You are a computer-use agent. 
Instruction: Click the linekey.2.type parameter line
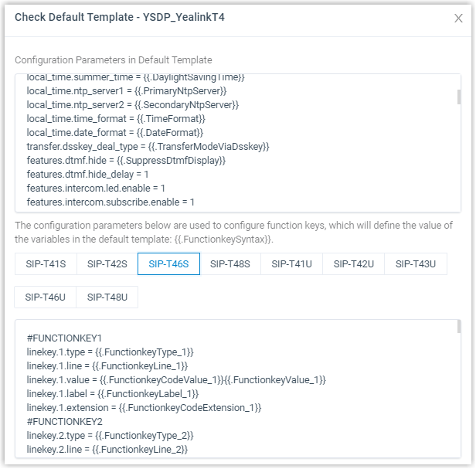[x=110, y=436]
